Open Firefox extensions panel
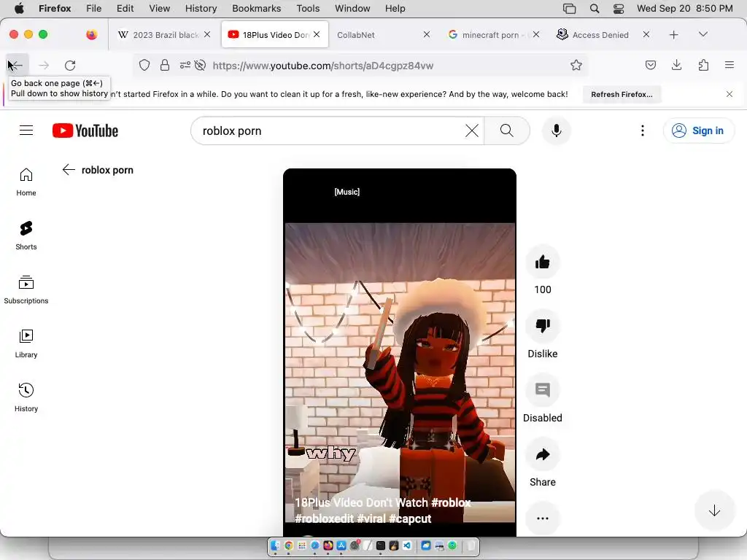The image size is (747, 560). click(x=703, y=65)
